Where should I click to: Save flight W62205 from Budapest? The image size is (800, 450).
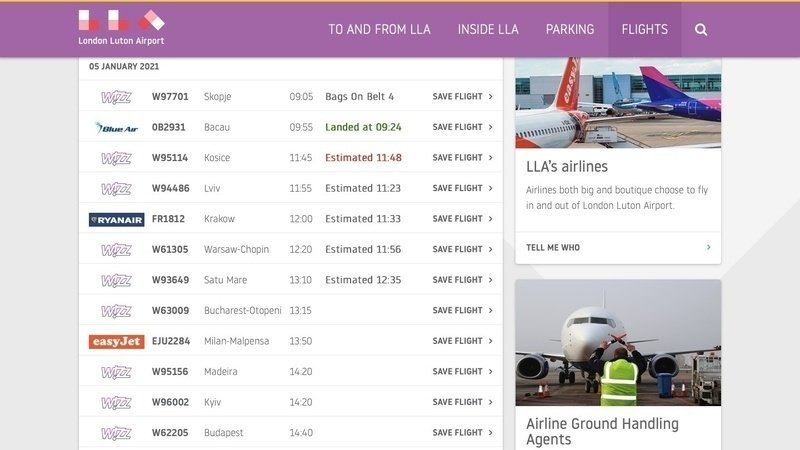click(462, 433)
